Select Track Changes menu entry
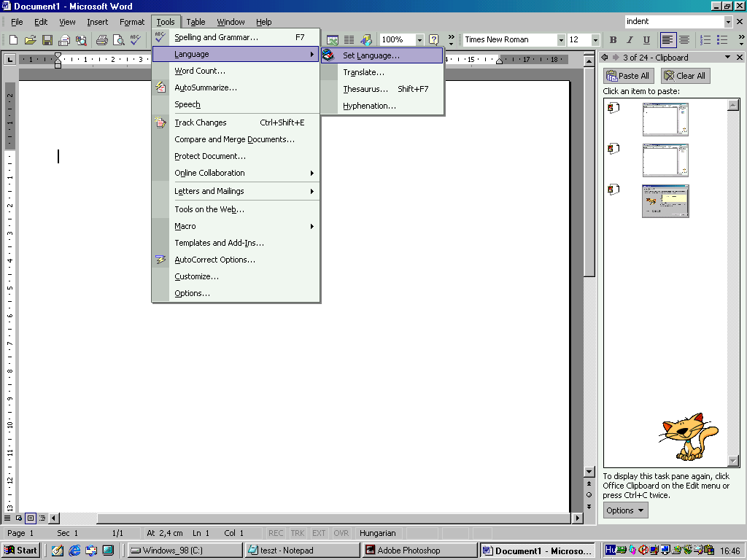This screenshot has height=560, width=747. pos(236,122)
